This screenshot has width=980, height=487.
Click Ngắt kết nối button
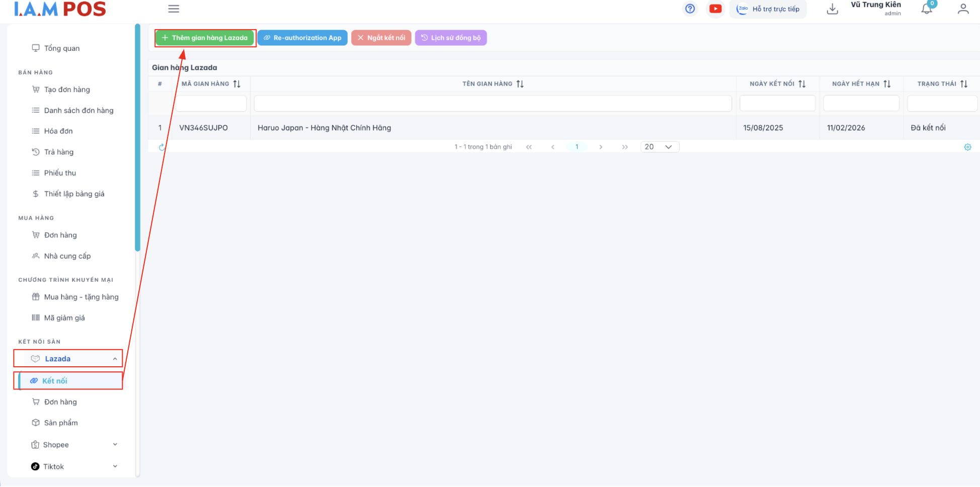(x=381, y=38)
